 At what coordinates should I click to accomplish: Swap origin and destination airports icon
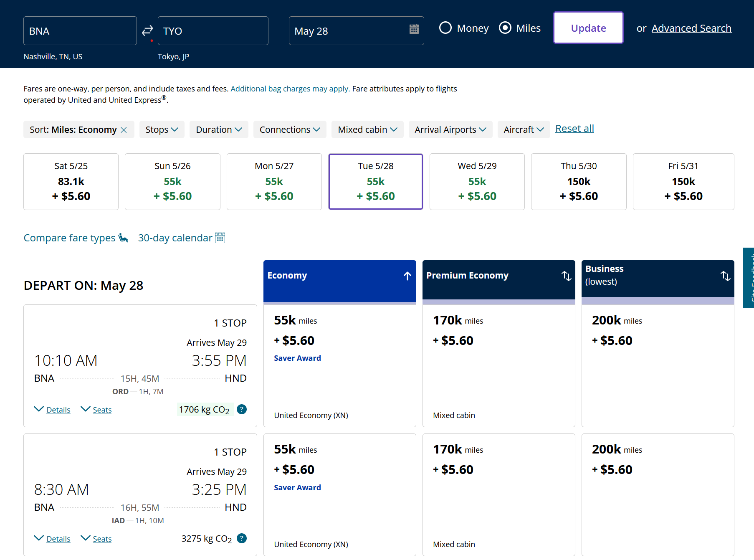(x=147, y=30)
